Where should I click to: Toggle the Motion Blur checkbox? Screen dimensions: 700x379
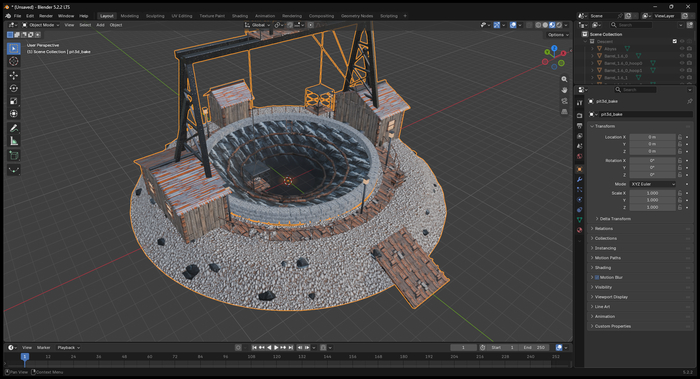pos(597,277)
